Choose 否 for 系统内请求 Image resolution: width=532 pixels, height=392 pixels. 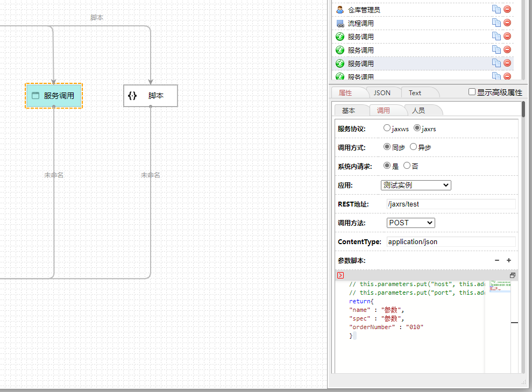point(407,166)
